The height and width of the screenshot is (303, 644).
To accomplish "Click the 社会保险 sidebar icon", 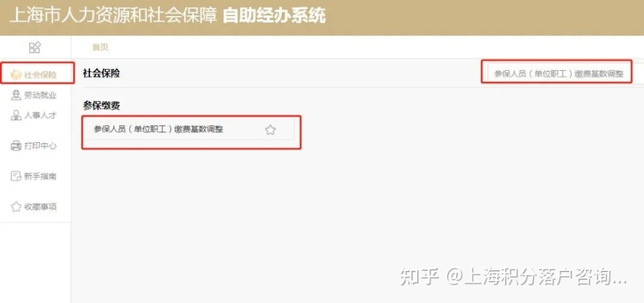I will pyautogui.click(x=15, y=75).
